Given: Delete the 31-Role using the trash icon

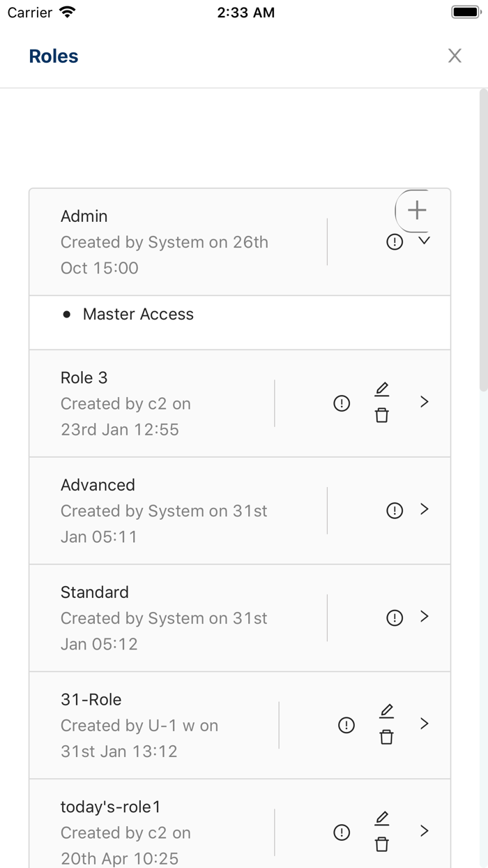Looking at the screenshot, I should [x=387, y=737].
